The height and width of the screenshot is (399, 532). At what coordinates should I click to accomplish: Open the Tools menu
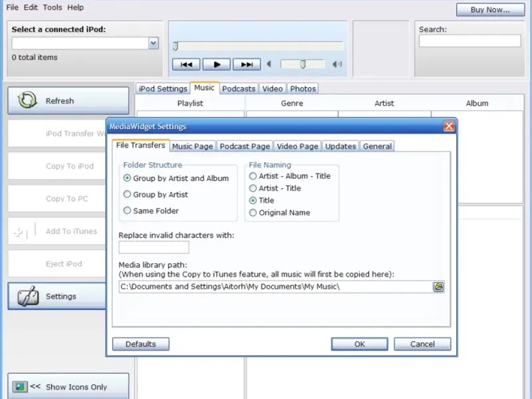point(53,7)
